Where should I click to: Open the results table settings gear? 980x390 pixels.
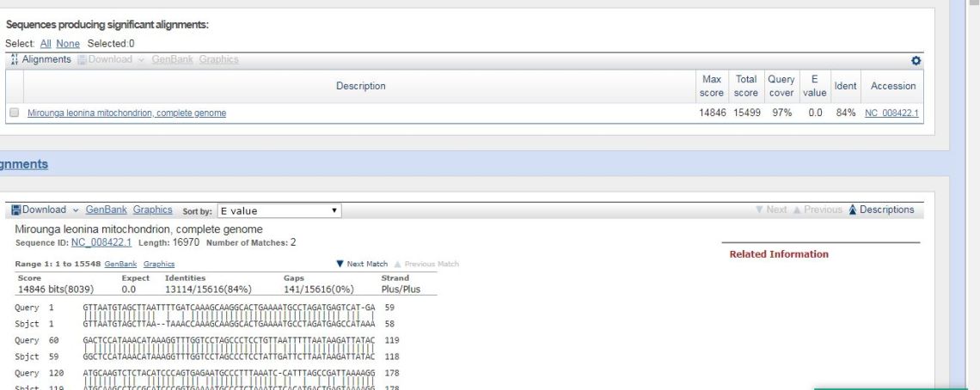coord(916,60)
